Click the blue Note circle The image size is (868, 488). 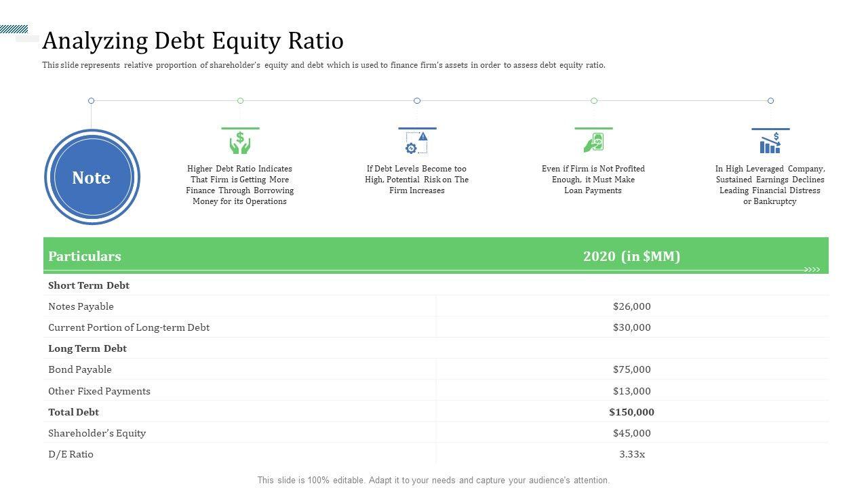coord(92,178)
